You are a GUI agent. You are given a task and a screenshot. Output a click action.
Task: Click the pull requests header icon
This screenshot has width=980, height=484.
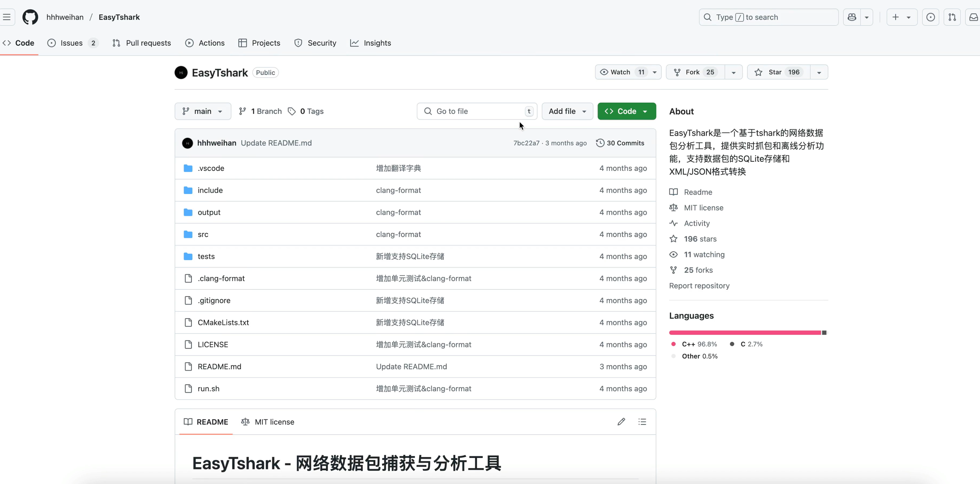point(952,17)
